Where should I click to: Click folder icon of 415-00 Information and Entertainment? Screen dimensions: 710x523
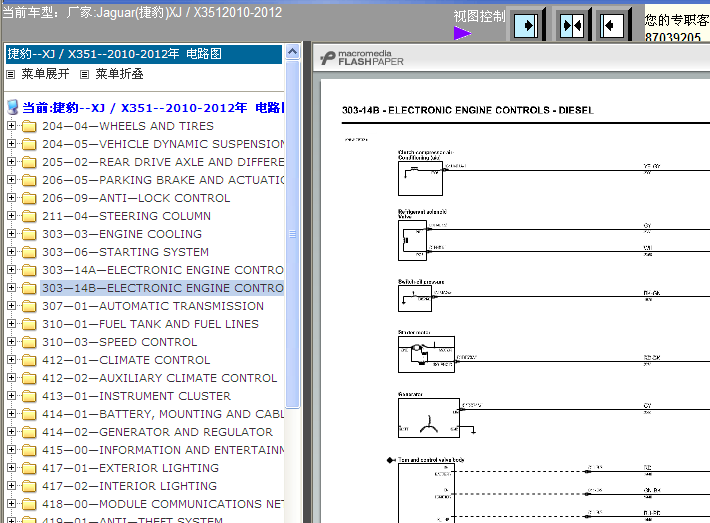[29, 450]
